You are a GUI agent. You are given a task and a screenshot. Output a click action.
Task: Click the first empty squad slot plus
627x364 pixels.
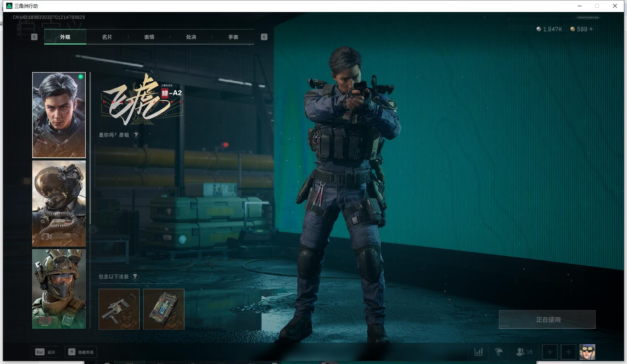click(x=549, y=352)
